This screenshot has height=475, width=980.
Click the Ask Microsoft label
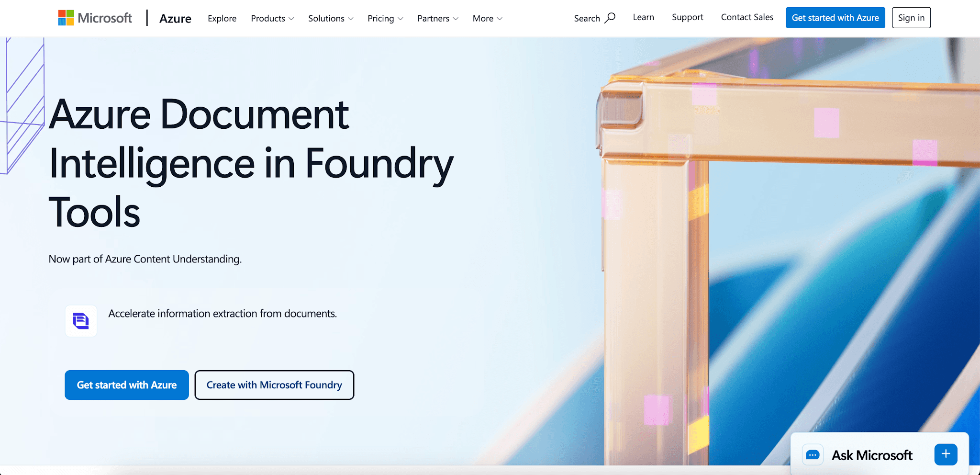pos(872,455)
